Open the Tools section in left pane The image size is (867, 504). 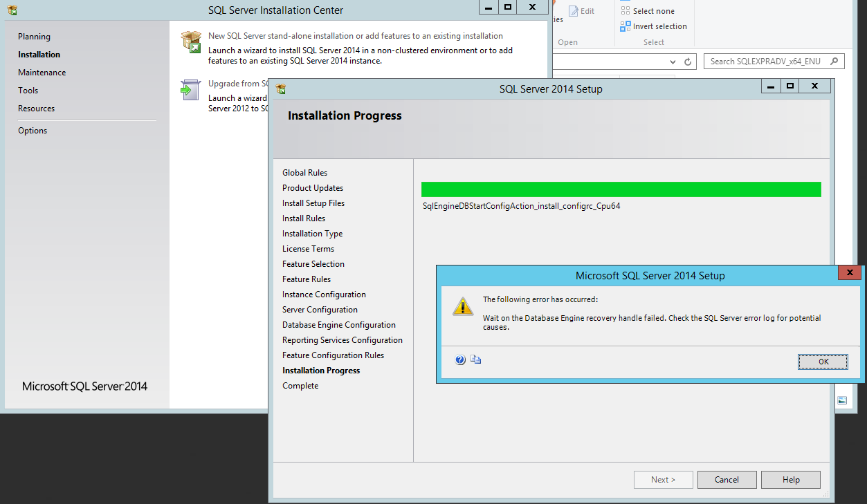tap(28, 91)
